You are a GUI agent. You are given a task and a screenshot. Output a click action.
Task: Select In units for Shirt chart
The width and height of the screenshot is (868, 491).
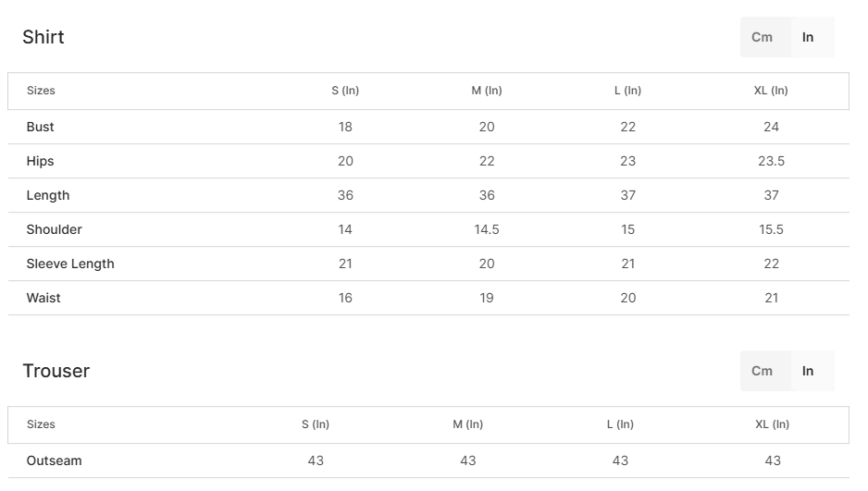click(x=808, y=37)
